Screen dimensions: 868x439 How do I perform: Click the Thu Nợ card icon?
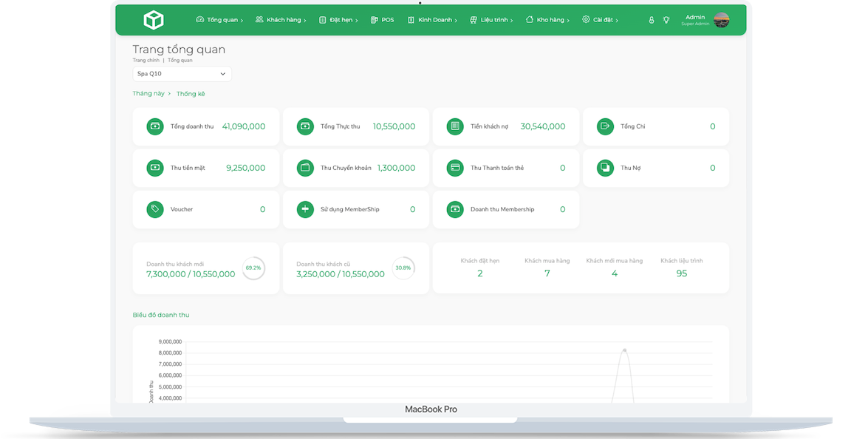pos(605,168)
